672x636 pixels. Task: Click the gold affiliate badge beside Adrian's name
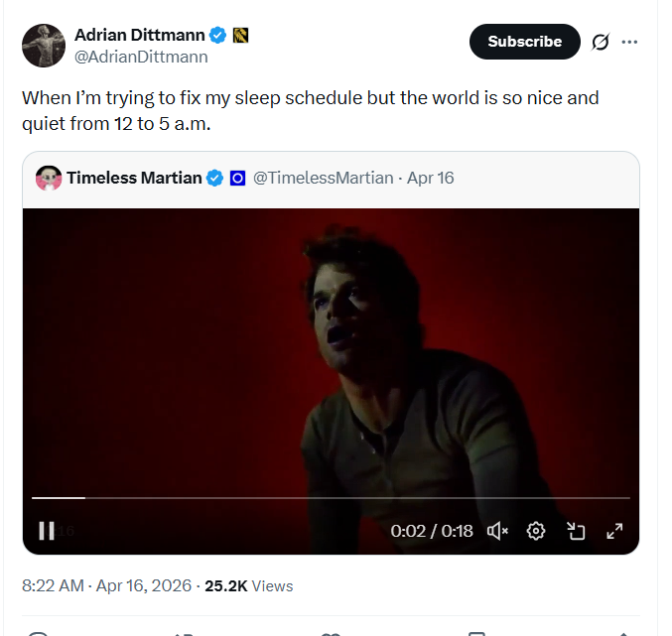coord(240,36)
